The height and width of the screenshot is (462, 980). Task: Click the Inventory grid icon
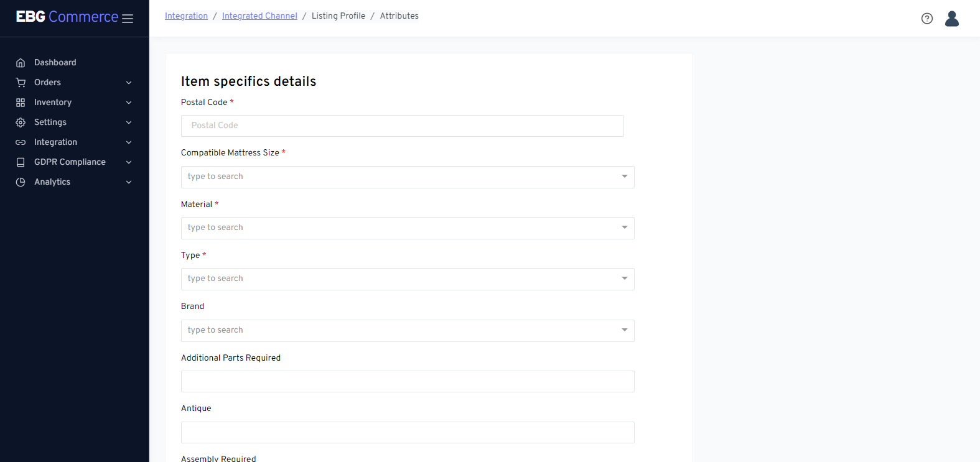click(x=21, y=103)
